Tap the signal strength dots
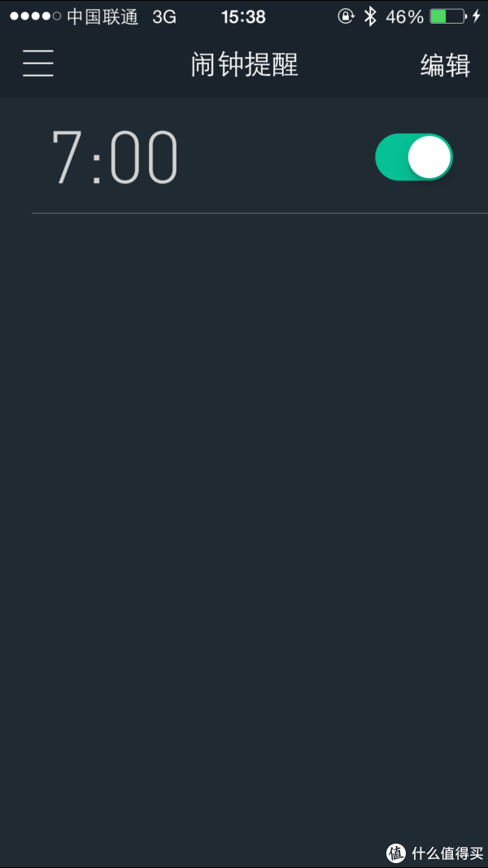Screen dimensions: 488x868 click(x=36, y=16)
